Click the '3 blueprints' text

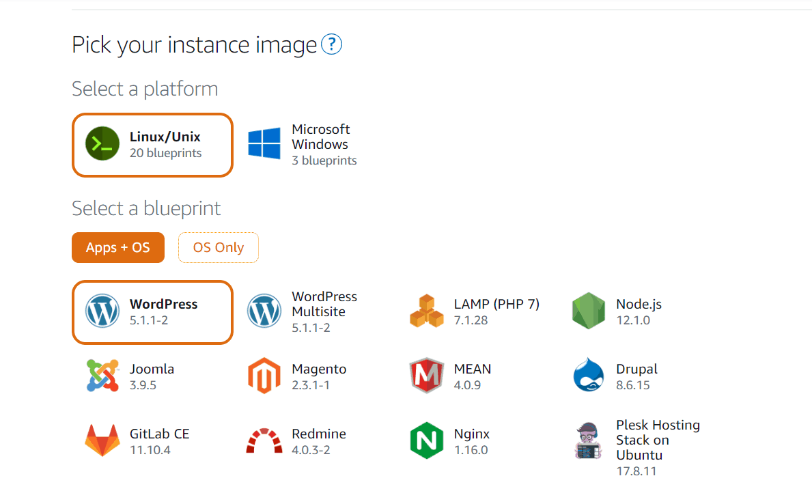324,160
